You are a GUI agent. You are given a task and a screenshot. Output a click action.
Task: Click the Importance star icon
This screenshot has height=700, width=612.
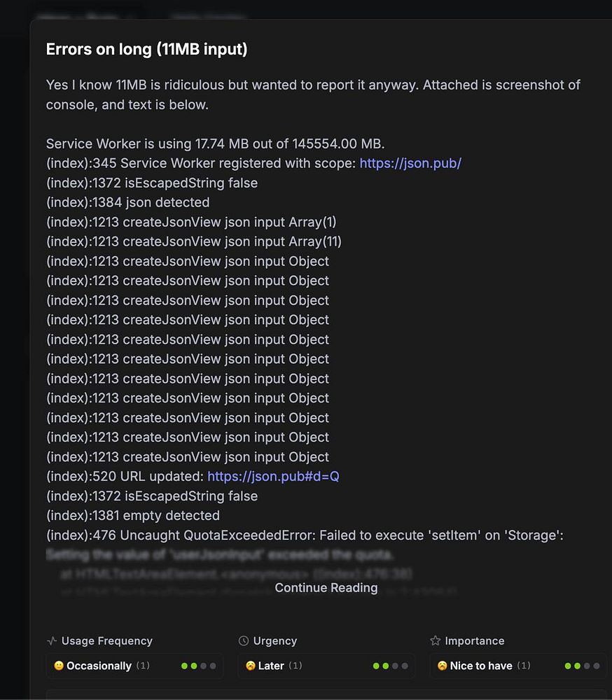tap(436, 641)
